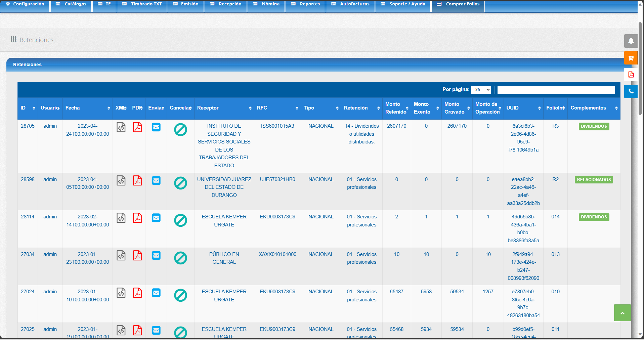
Task: Open the Comprar Folios menu
Action: tap(458, 4)
